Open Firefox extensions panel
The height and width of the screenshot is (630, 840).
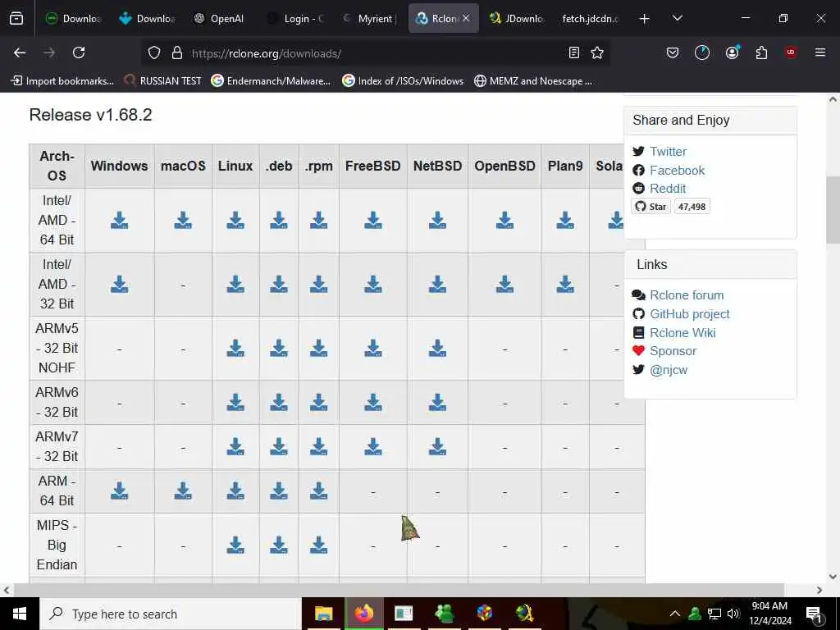(761, 52)
